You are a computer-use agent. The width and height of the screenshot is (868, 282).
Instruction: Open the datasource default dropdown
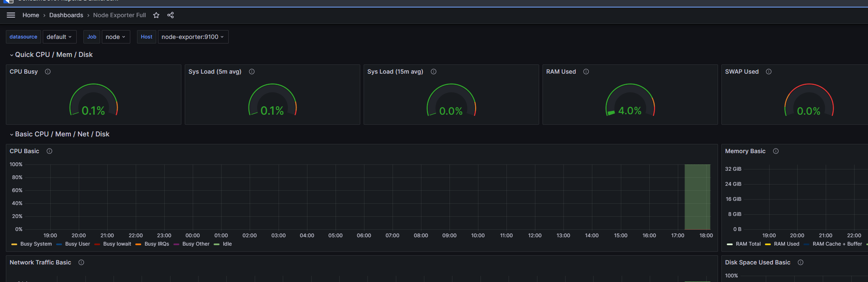point(59,37)
